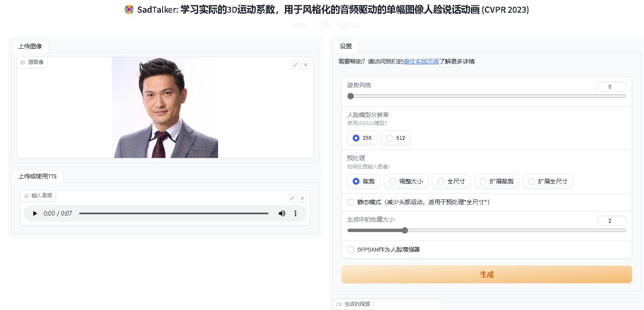Click the batch size number input field

611,221
